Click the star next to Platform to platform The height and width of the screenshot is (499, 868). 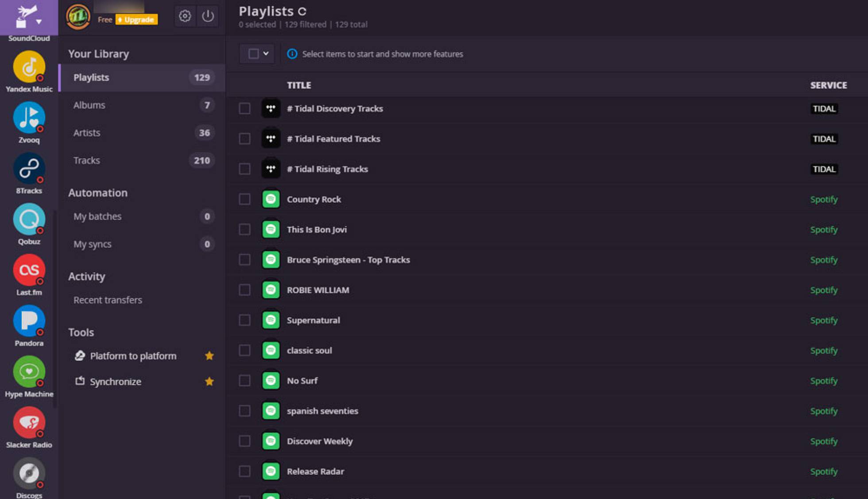pyautogui.click(x=209, y=356)
